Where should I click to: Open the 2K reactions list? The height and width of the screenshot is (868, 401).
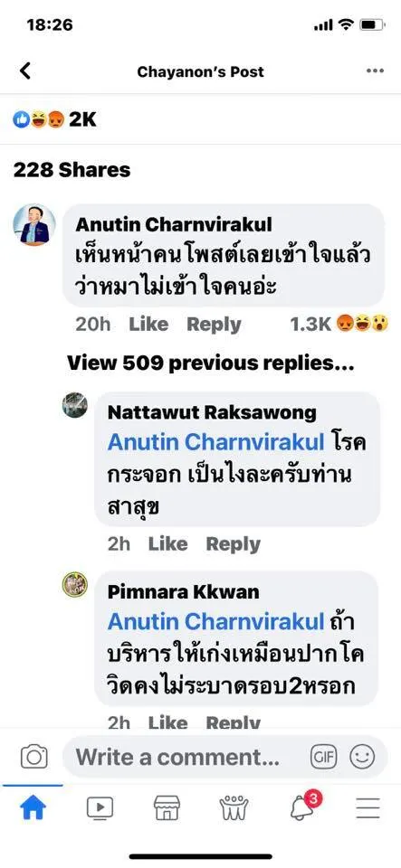(55, 119)
